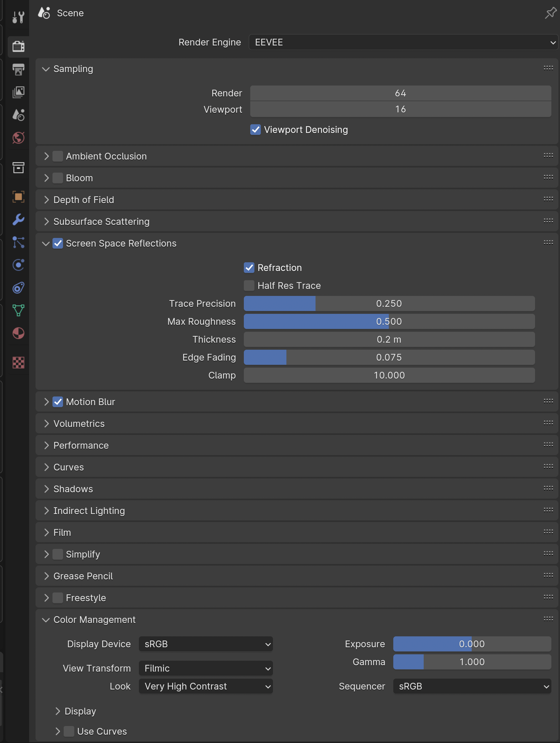560x743 pixels.
Task: Open the Tool properties tab
Action: point(18,17)
